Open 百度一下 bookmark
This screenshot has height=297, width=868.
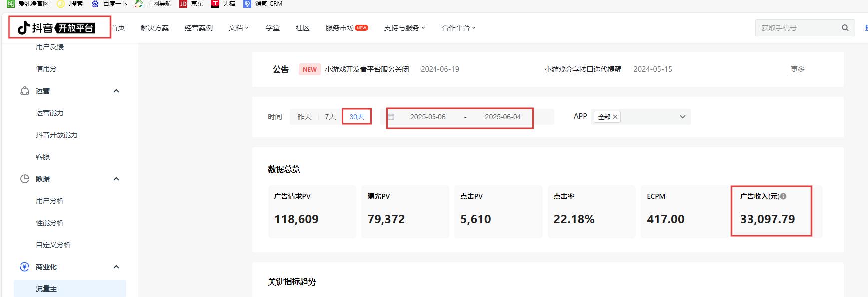109,4
